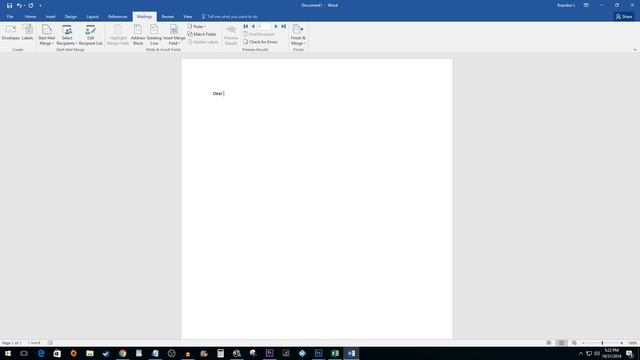Open Ribbon Display Options icon

pos(586,5)
